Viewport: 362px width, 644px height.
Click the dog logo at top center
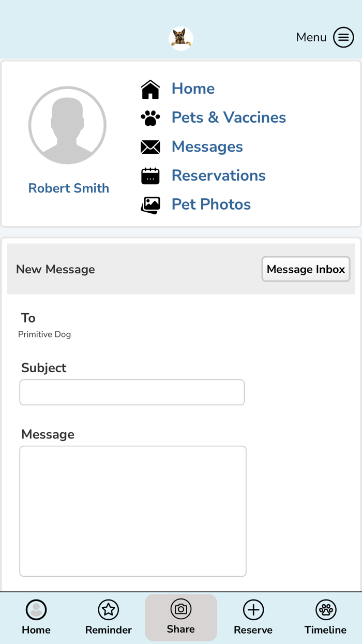(180, 37)
